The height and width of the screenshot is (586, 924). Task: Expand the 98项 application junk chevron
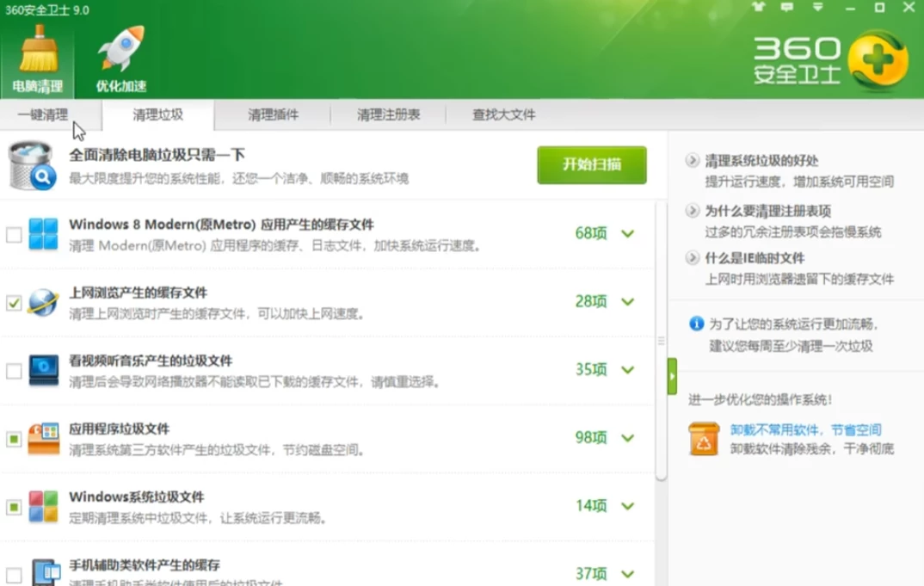(628, 438)
